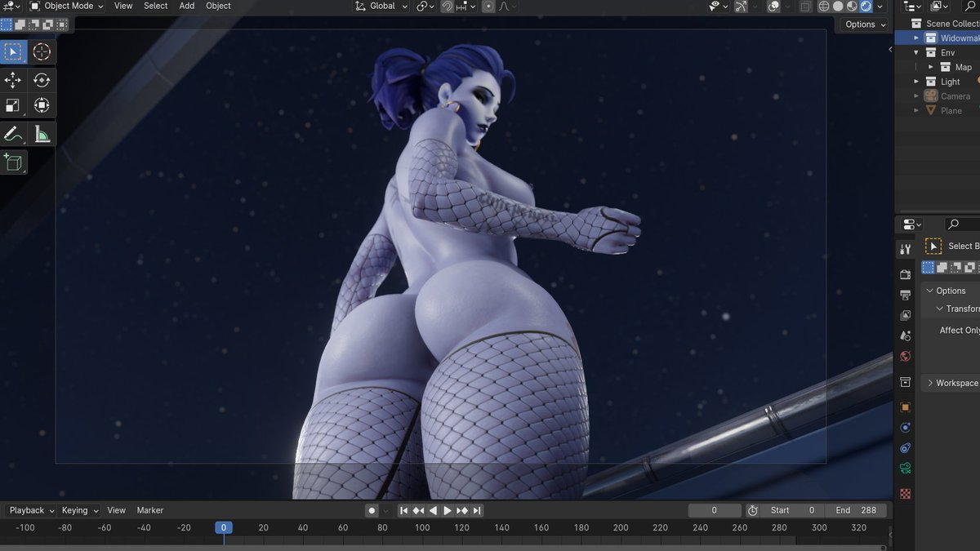The height and width of the screenshot is (551, 980).
Task: Click the Start frame field
Action: click(792, 510)
